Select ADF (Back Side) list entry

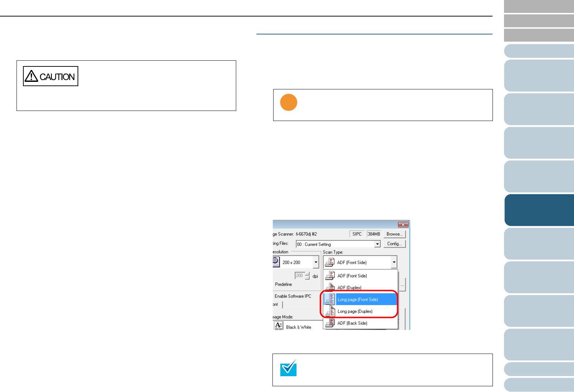pos(361,323)
